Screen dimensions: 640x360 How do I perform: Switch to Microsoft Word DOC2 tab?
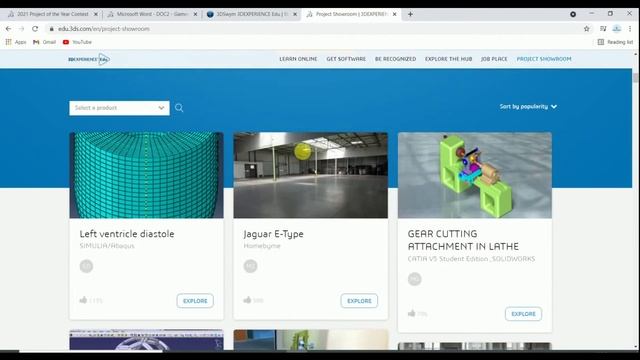(152, 14)
